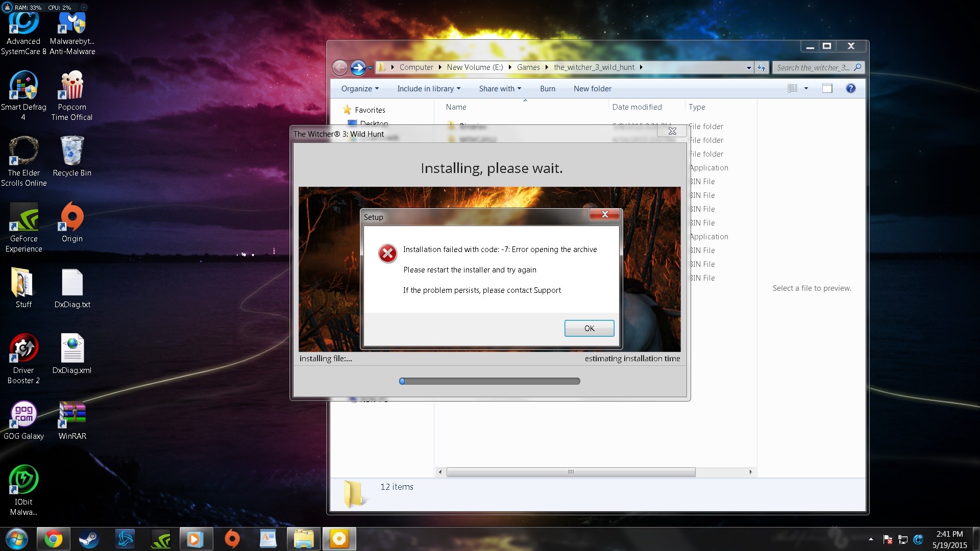980x551 pixels.
Task: Click OK in the Setup error dialog
Action: (x=589, y=328)
